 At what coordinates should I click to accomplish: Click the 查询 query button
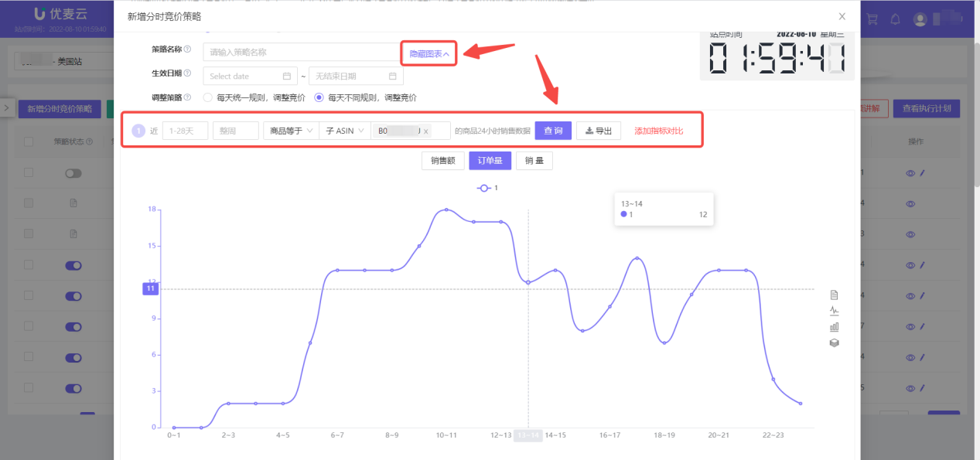552,130
